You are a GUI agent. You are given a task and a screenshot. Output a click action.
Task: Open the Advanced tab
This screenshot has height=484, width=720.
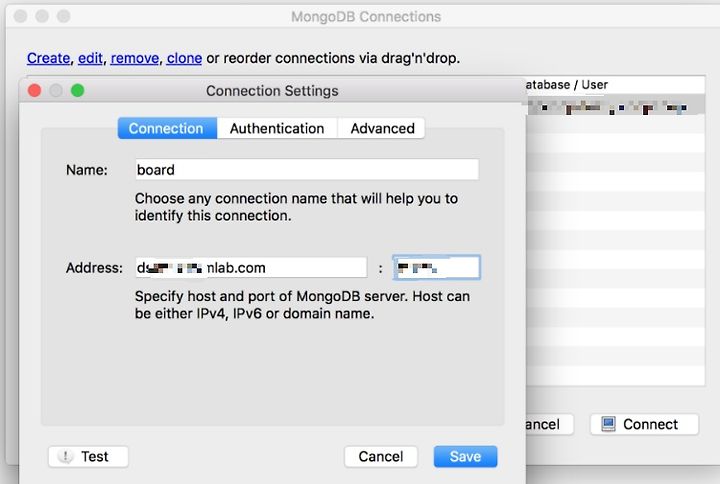[x=382, y=128]
